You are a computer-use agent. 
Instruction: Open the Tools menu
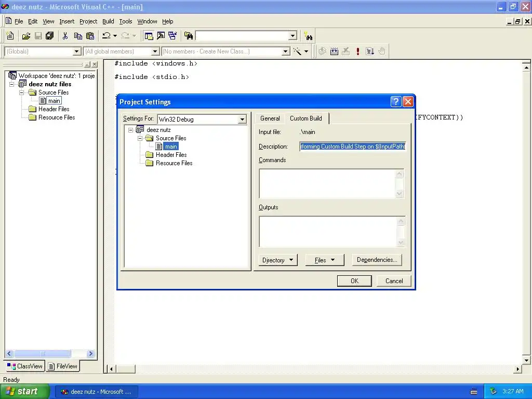126,21
